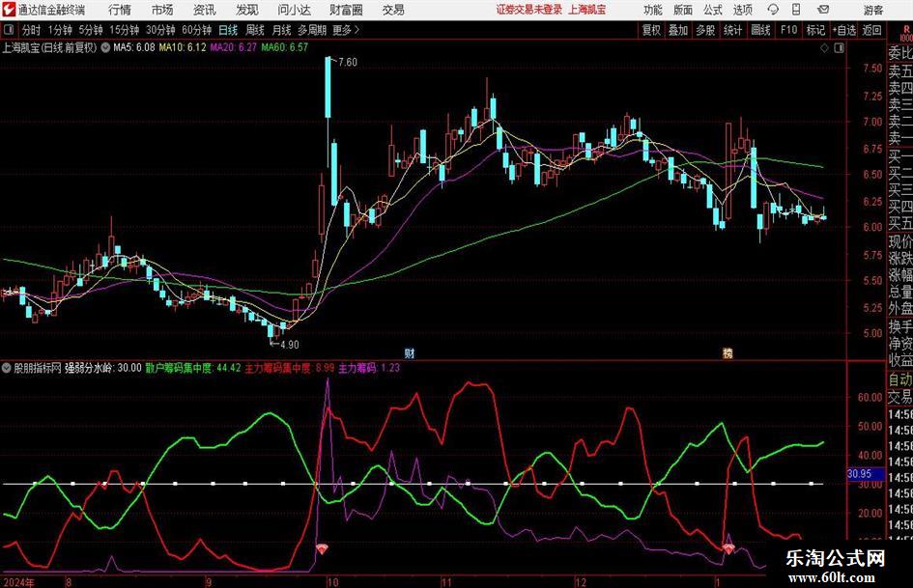Open the 市场 menu
The height and width of the screenshot is (588, 913).
coord(162,10)
